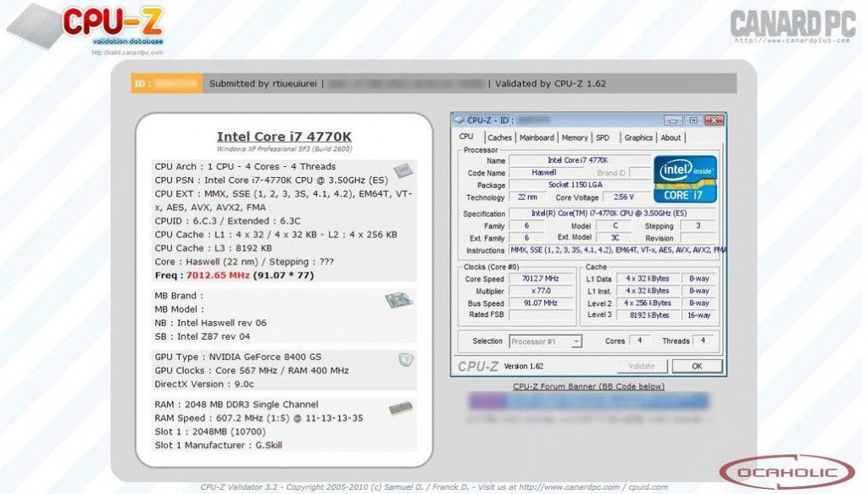Viewport: 868px width, 494px height.
Task: Open the valid.canardpc.com URL under logo
Action: click(127, 53)
